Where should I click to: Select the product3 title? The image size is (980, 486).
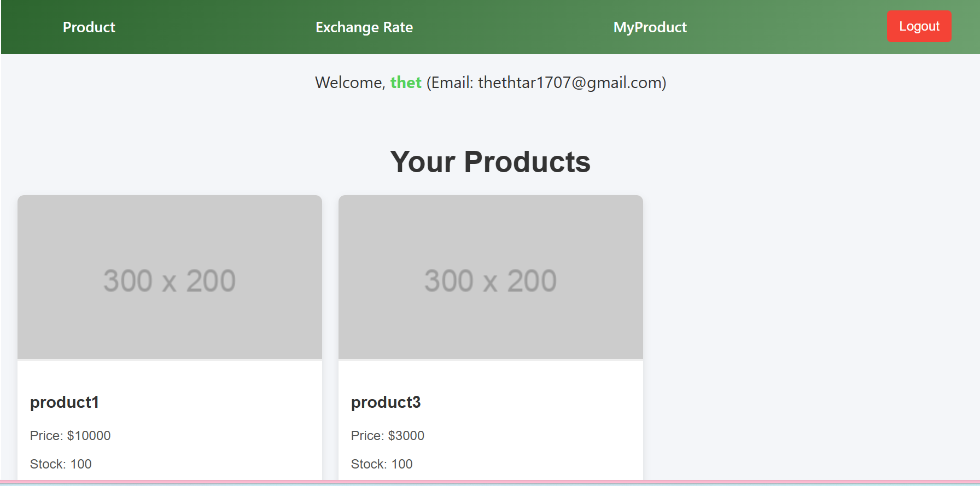(386, 402)
